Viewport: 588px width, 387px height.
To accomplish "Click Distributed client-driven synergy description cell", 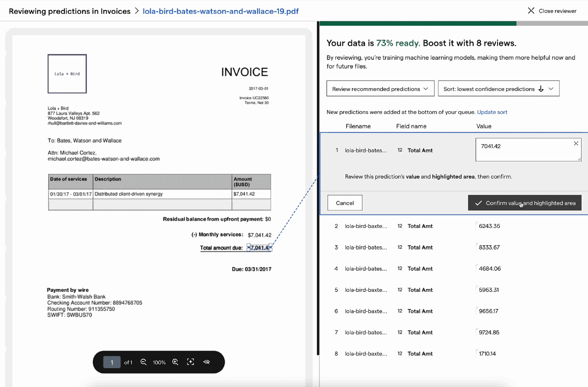I will [129, 194].
